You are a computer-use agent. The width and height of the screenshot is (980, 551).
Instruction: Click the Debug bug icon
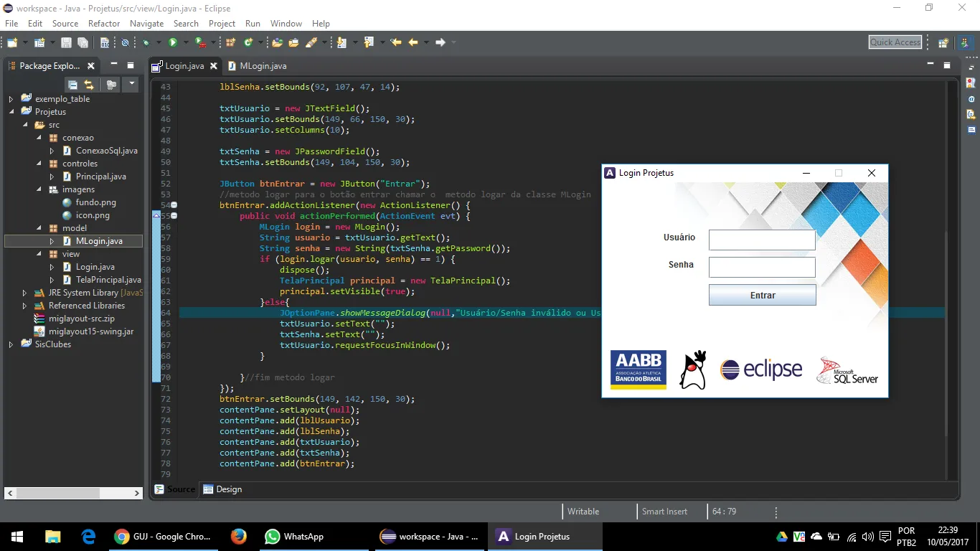(x=146, y=43)
